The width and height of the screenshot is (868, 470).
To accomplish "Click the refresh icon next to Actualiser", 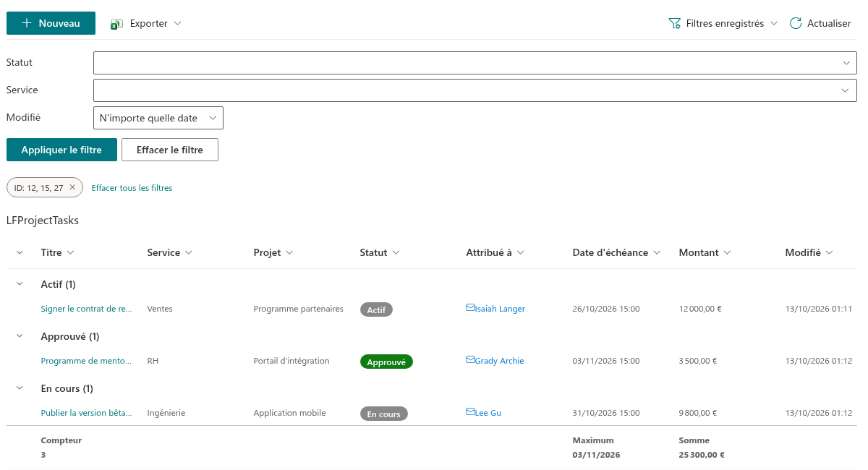I will pyautogui.click(x=796, y=23).
